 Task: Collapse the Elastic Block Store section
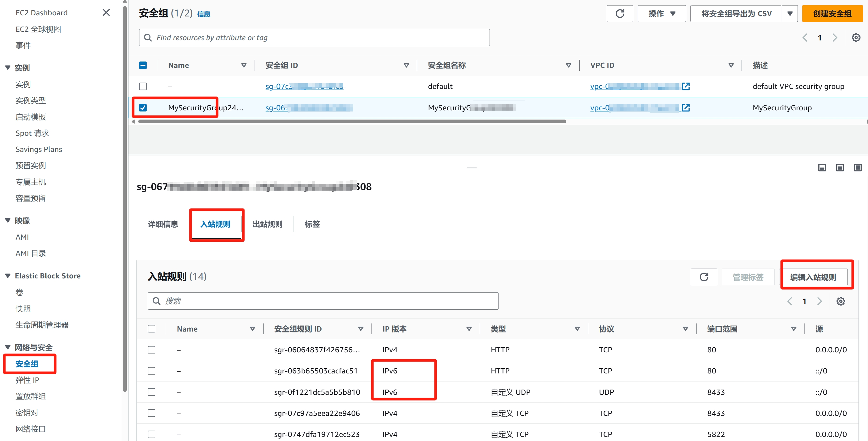tap(8, 276)
